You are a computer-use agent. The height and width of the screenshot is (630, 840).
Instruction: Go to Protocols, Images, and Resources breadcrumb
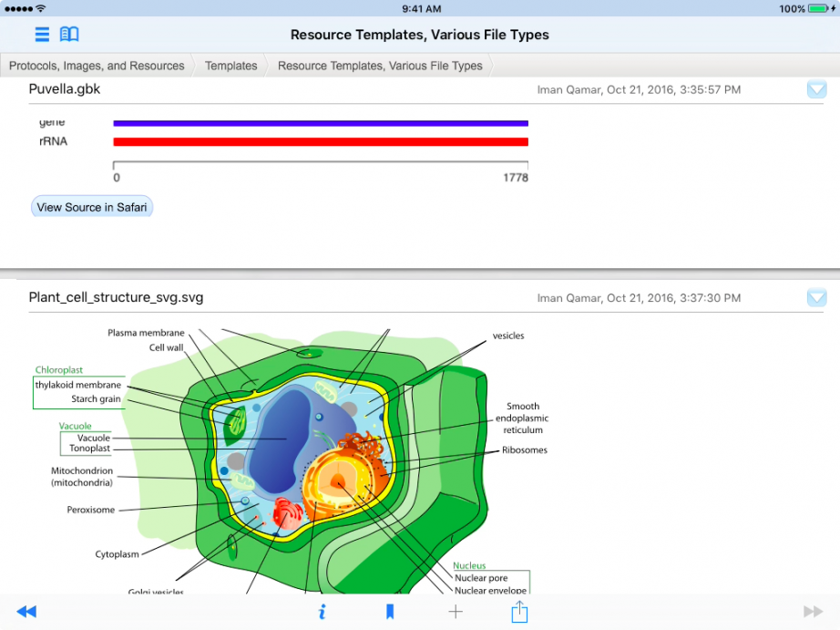click(97, 66)
